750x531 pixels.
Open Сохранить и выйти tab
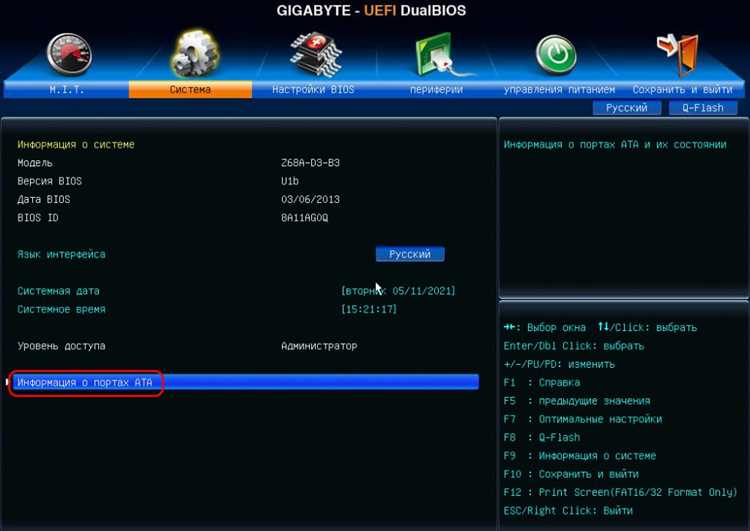[x=683, y=89]
